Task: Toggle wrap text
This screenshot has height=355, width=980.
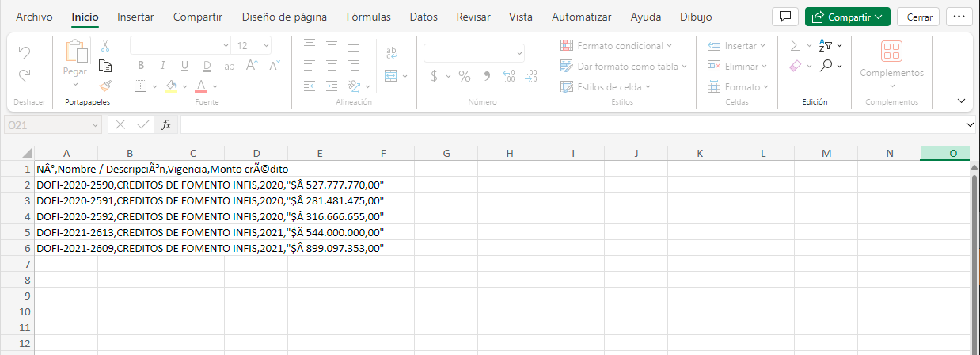Action: click(x=391, y=53)
